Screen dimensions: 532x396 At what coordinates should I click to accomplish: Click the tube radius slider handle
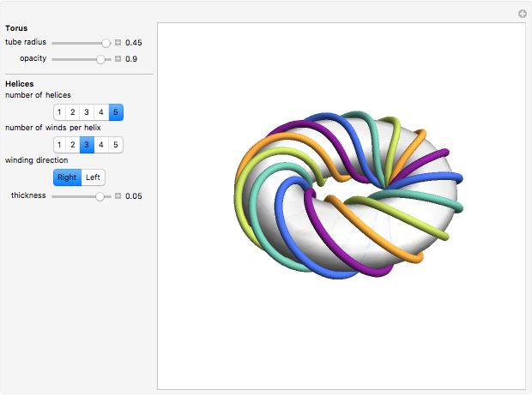[106, 42]
